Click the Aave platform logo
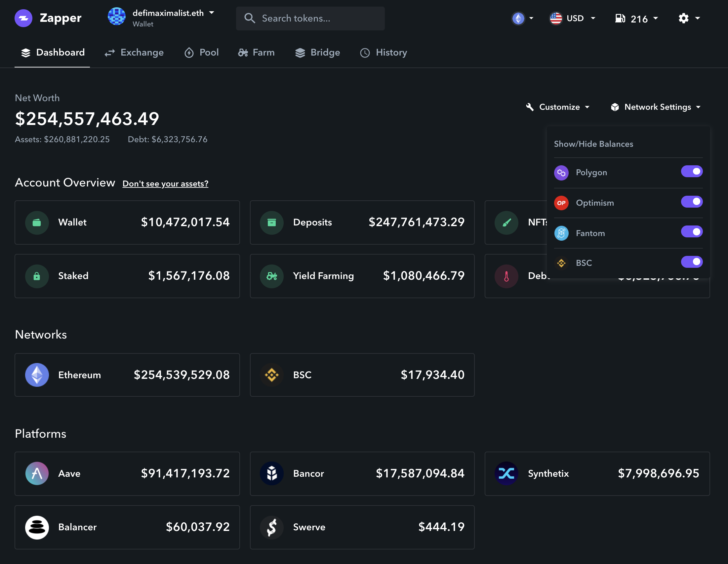728x564 pixels. point(37,474)
